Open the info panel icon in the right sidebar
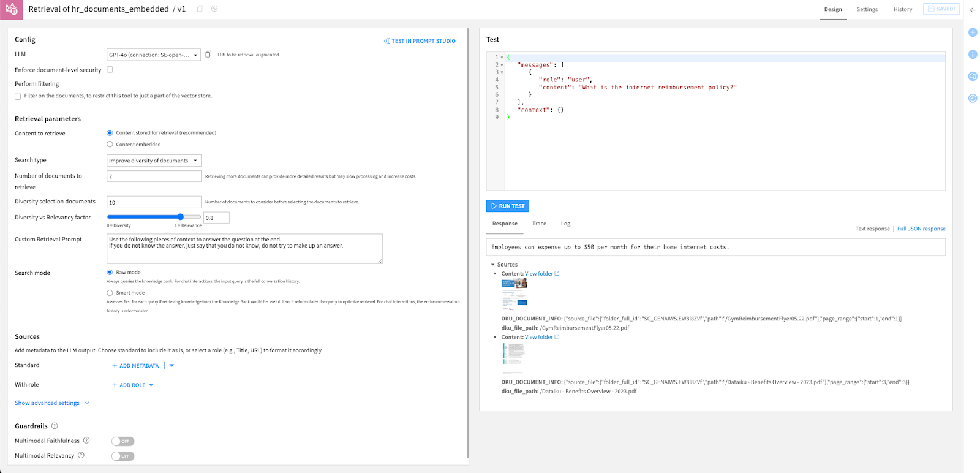 (x=973, y=54)
